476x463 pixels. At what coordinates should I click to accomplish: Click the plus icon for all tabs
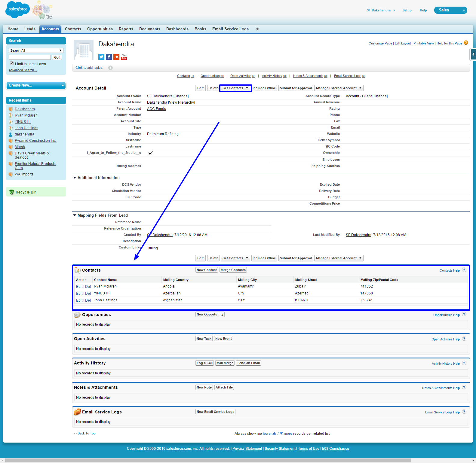(x=257, y=29)
